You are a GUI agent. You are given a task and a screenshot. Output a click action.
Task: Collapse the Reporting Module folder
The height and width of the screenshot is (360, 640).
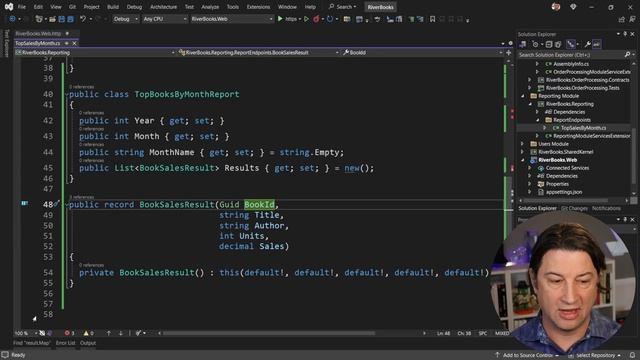tap(522, 96)
